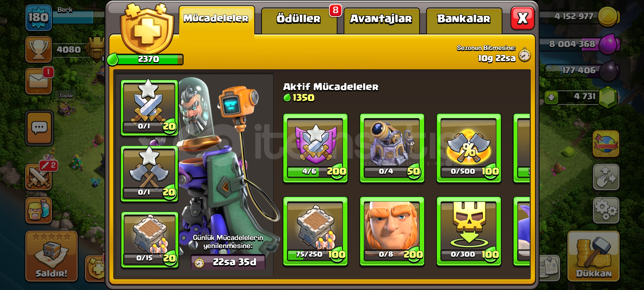Open daily clan castle 0/15 challenge

149,240
